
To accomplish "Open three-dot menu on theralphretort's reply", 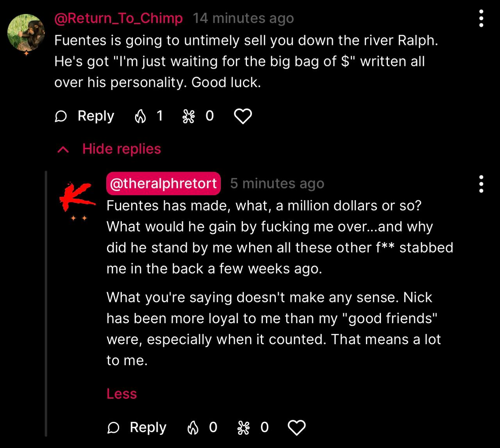I will click(x=481, y=184).
